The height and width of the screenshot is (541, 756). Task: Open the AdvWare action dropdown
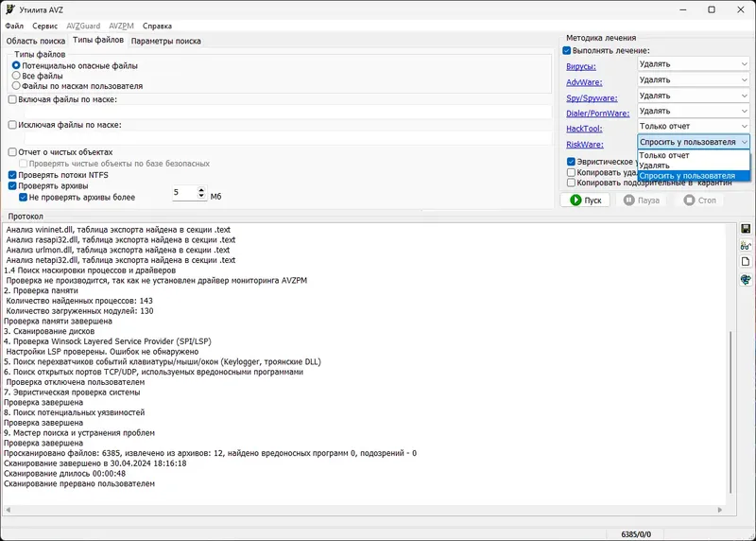(694, 79)
